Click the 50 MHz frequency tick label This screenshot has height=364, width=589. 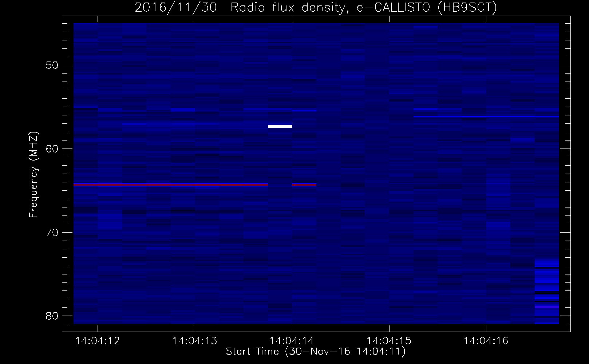[x=52, y=65]
